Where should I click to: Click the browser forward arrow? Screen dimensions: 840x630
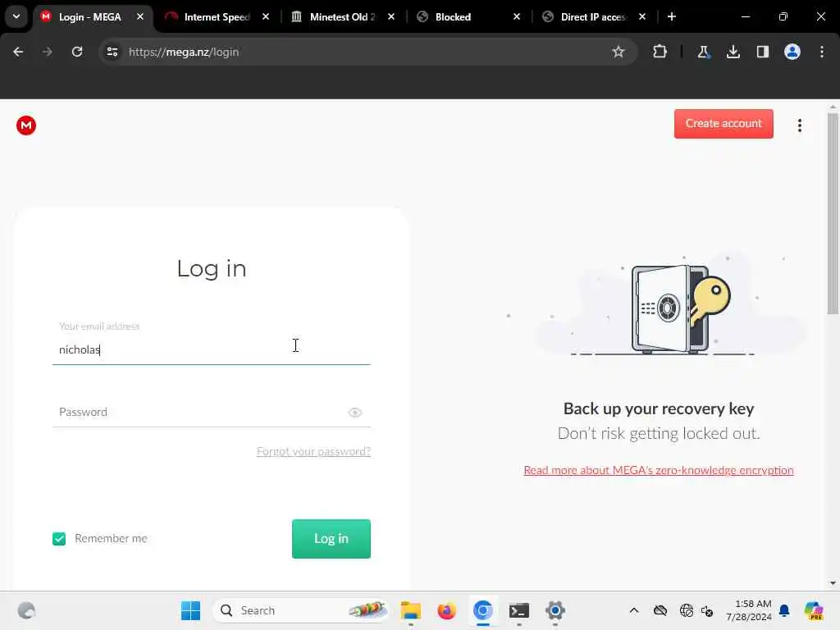pos(48,52)
